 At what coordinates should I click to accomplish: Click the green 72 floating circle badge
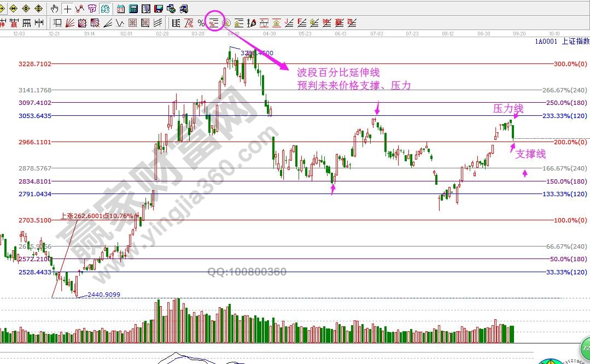click(585, 349)
